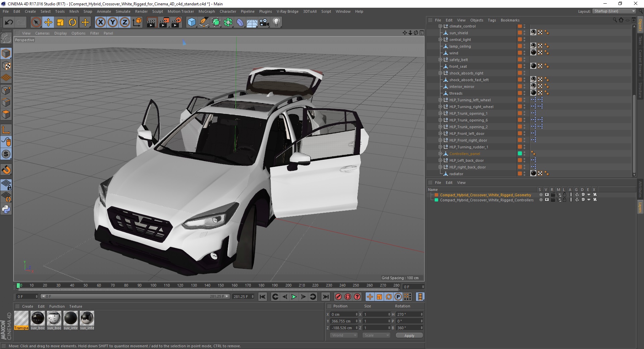The height and width of the screenshot is (349, 644).
Task: Activate the Rotate tool icon
Action: 72,22
